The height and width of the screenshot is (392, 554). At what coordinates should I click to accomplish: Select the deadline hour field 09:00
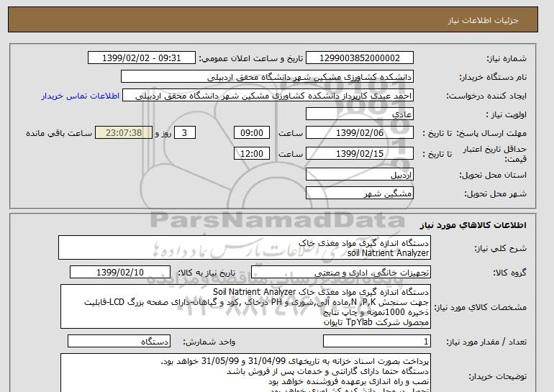(252, 133)
